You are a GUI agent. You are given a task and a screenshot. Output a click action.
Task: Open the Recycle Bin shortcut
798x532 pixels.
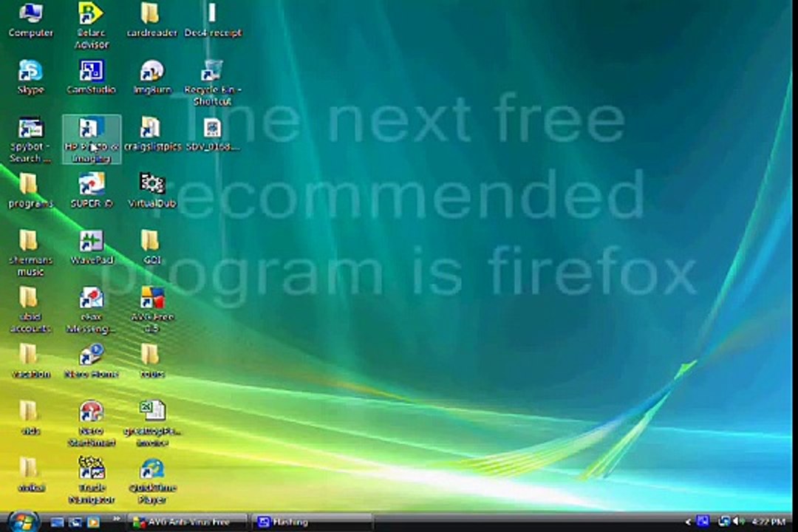tap(213, 83)
